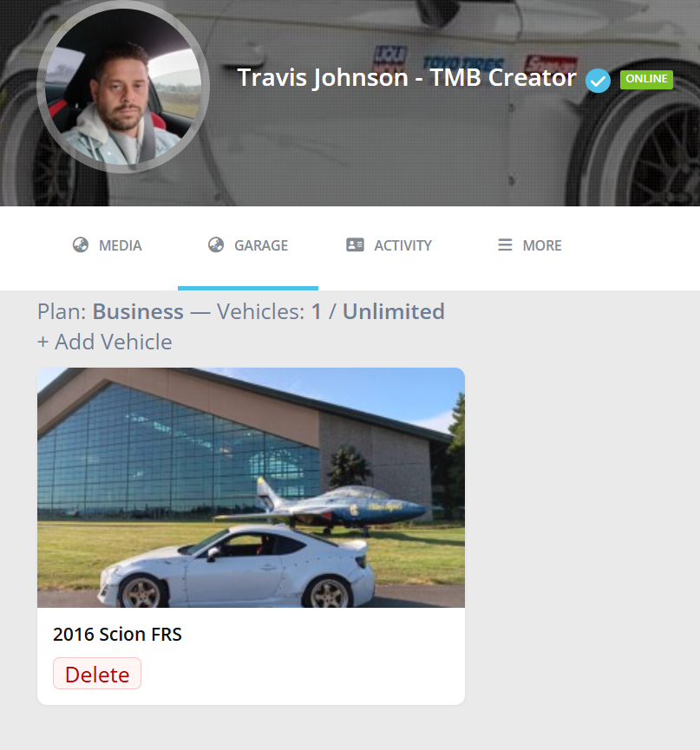Click the Travis Johnson - TMB Creator name
This screenshot has width=700, height=750.
[x=407, y=77]
